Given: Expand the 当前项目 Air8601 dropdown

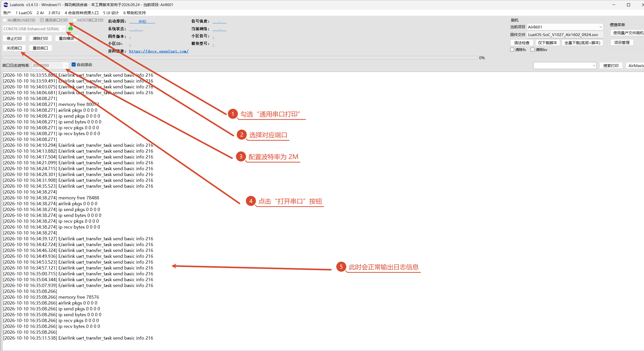Looking at the screenshot, I should point(565,27).
